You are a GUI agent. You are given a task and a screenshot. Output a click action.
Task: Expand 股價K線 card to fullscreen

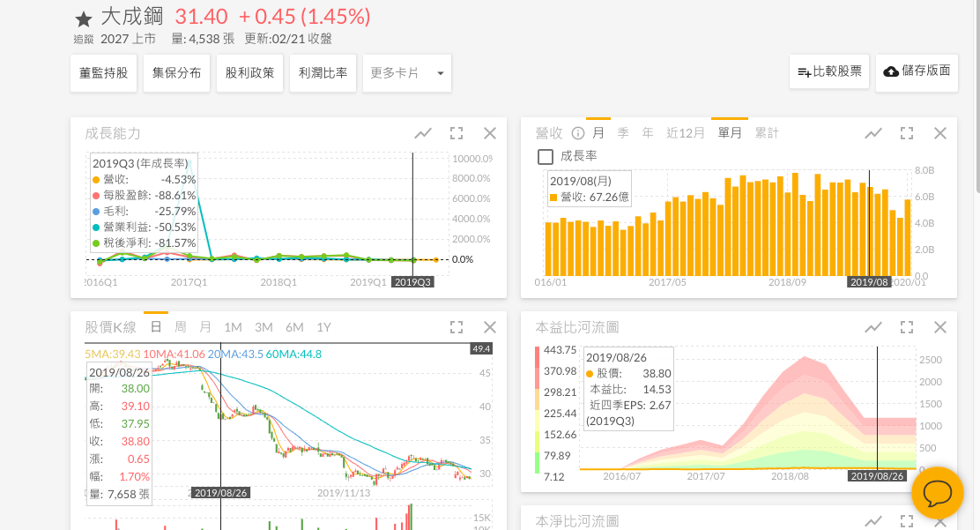[x=457, y=327]
